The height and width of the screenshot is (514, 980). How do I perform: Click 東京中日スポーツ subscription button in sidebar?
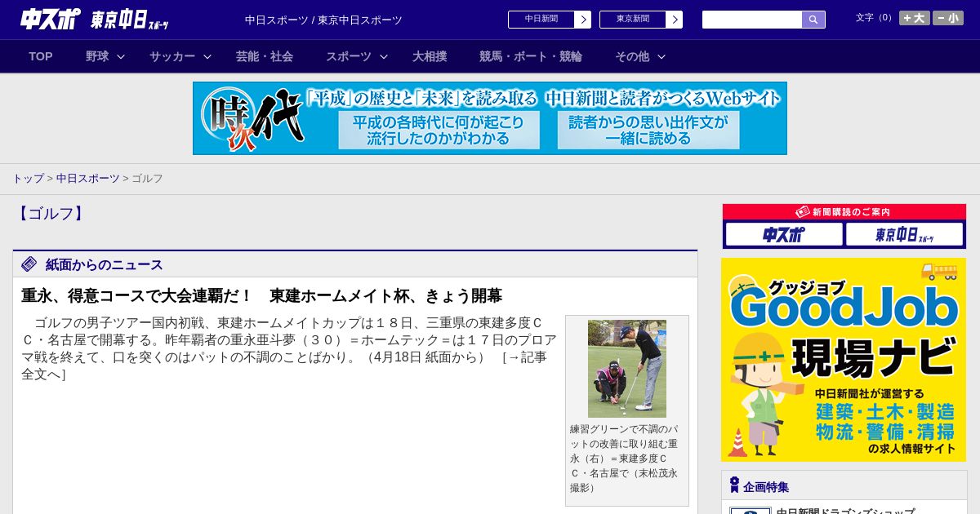[905, 235]
